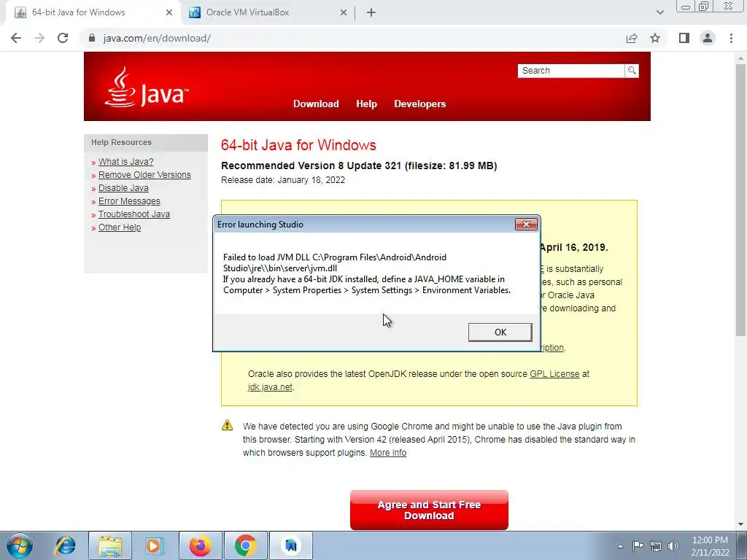Click the Chrome taskbar icon
Viewport: 747px width, 560px height.
click(x=245, y=545)
